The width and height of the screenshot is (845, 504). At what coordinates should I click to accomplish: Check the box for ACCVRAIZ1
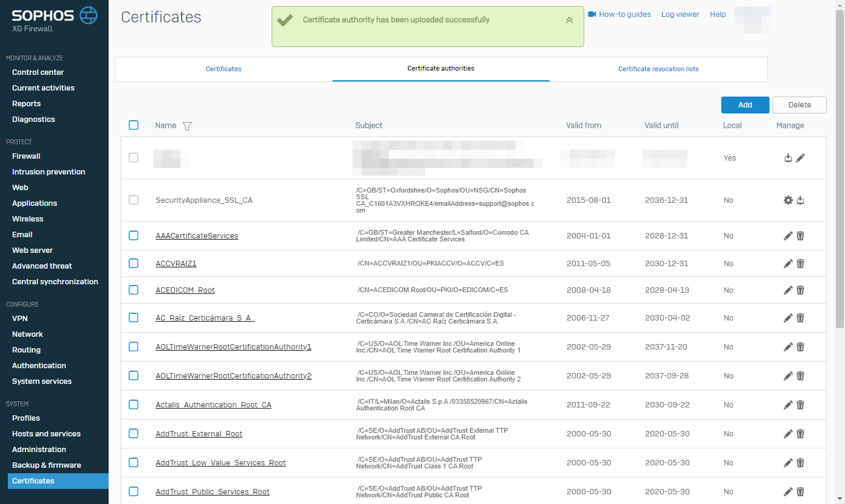pos(133,263)
